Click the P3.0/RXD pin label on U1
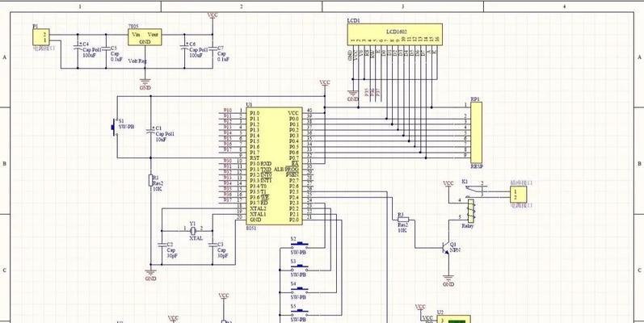The height and width of the screenshot is (323, 644). 259,163
